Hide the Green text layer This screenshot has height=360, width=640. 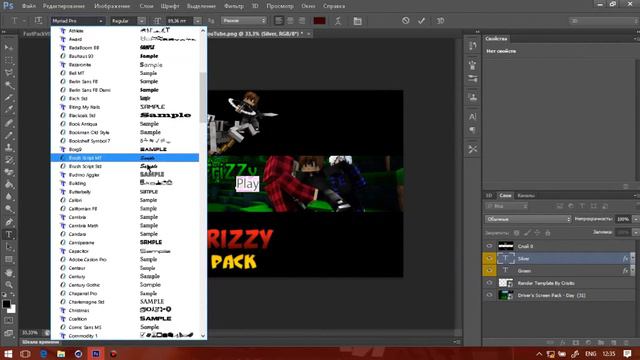tap(489, 271)
